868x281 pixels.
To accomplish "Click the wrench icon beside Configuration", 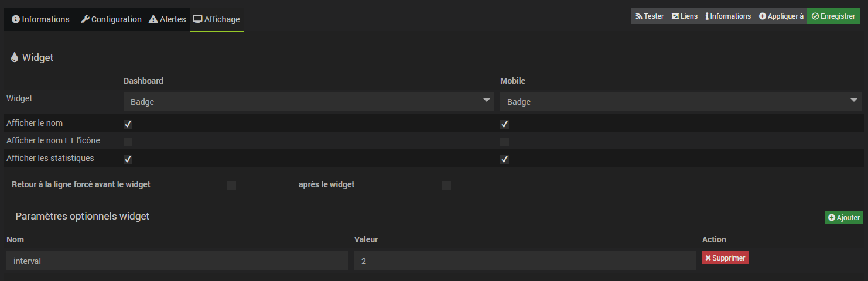I will [85, 19].
